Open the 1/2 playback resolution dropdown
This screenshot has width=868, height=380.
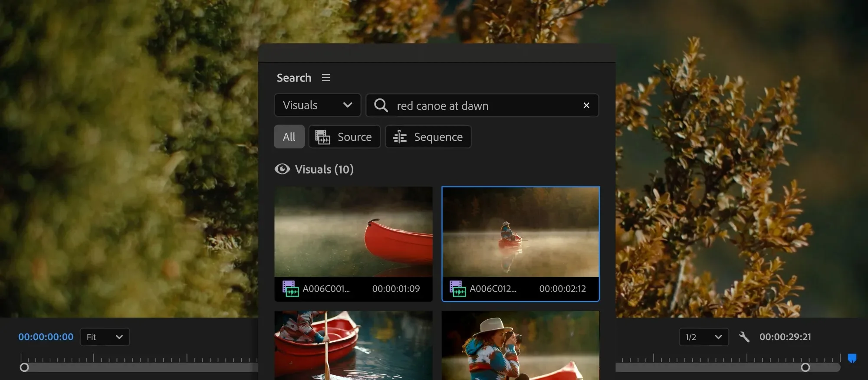point(704,337)
